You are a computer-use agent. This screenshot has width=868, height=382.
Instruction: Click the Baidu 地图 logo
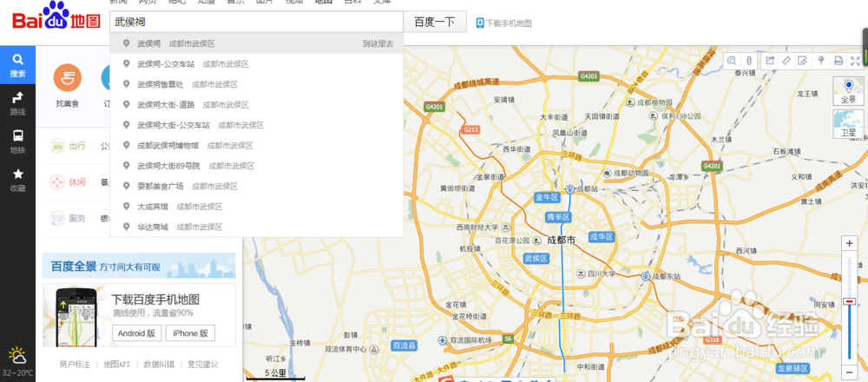coord(56,16)
